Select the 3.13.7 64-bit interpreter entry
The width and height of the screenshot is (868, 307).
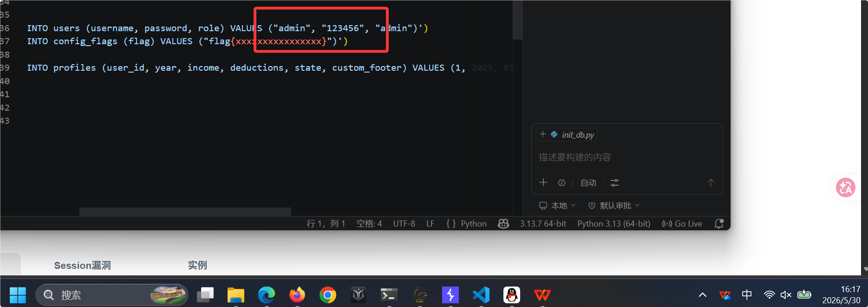[543, 224]
